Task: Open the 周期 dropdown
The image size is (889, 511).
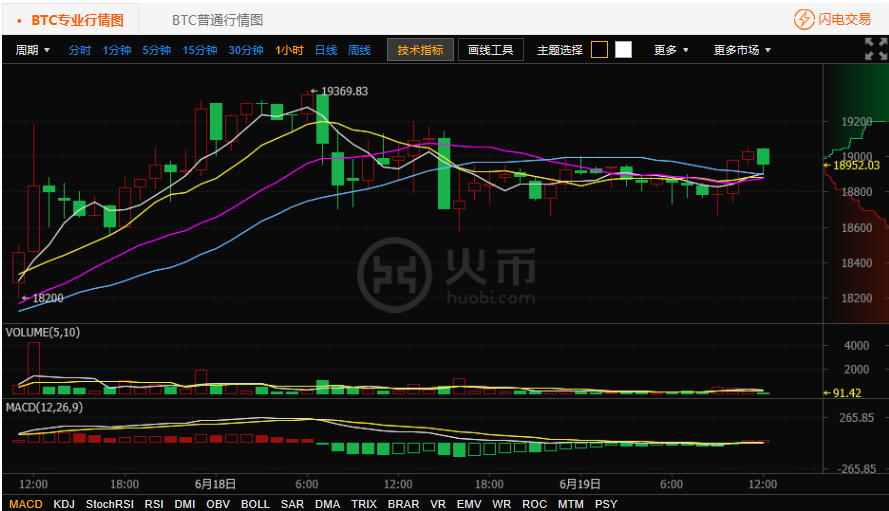Action: [x=32, y=50]
